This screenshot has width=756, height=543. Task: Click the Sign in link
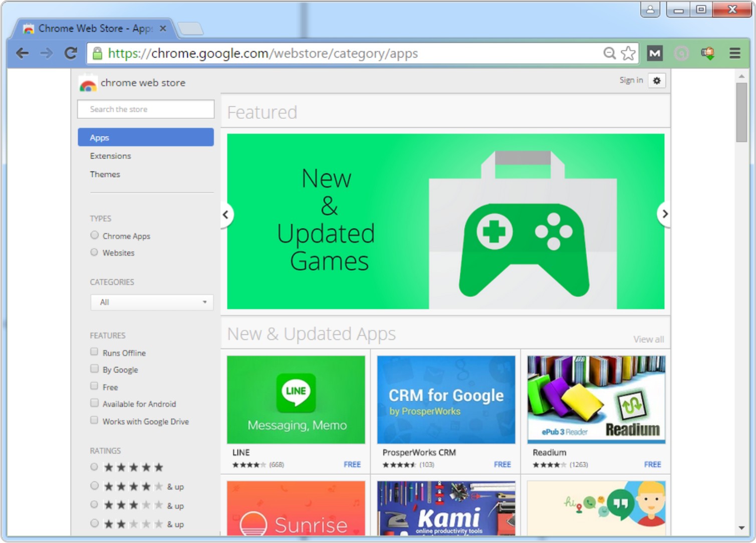631,80
